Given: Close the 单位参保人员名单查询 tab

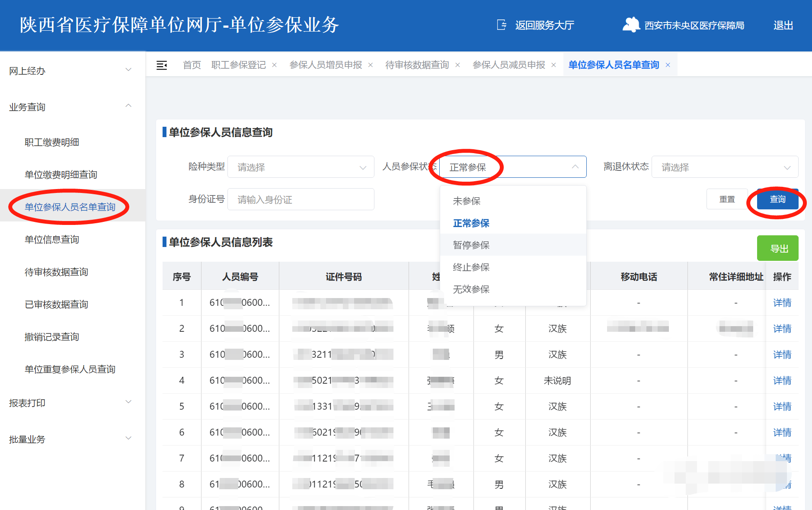Looking at the screenshot, I should tap(668, 65).
